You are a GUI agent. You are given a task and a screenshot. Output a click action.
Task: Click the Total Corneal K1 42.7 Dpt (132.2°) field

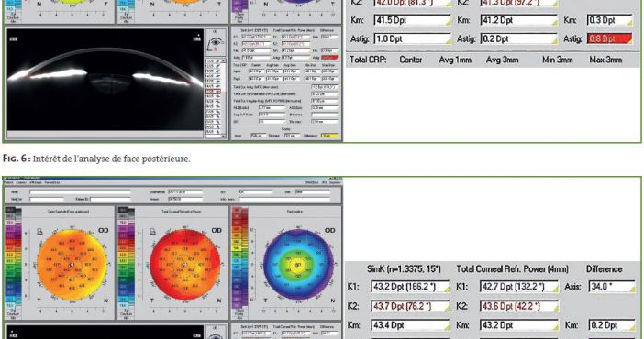[x=519, y=287]
